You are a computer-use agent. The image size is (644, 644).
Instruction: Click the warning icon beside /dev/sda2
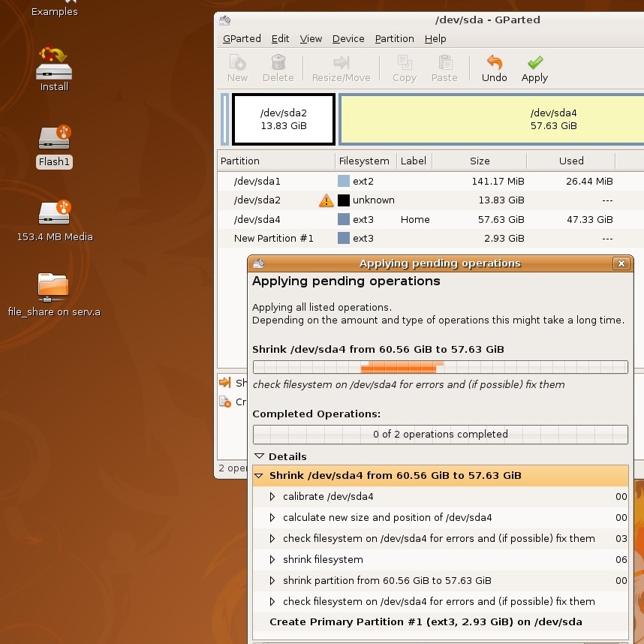[x=326, y=200]
